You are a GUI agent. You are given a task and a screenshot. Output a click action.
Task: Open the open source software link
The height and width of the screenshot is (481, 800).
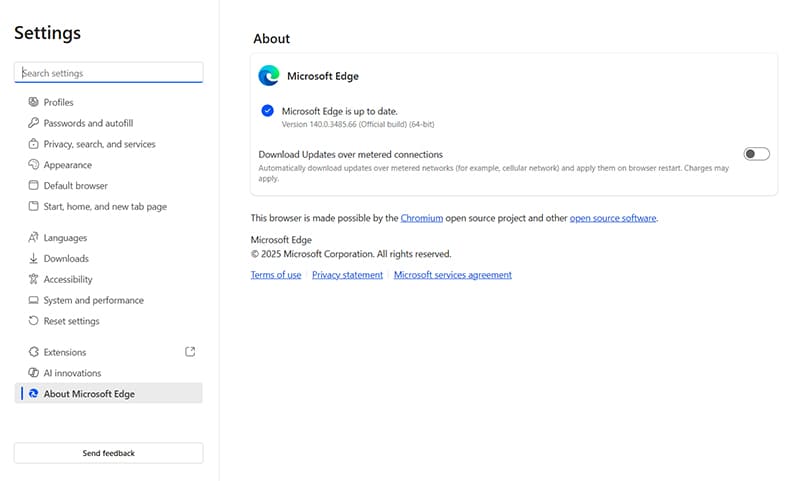[613, 218]
